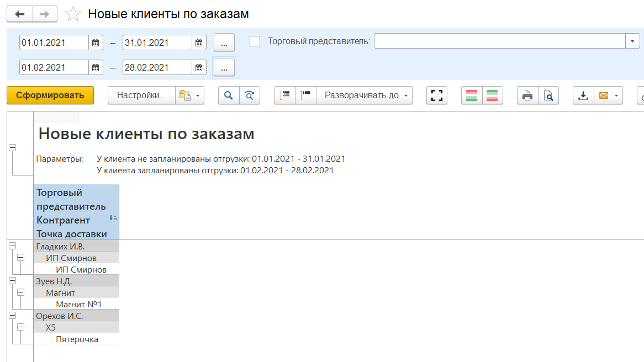Screen dimensions: 644x362
Task: Click the red-over-green color highlighting icon
Action: (472, 95)
